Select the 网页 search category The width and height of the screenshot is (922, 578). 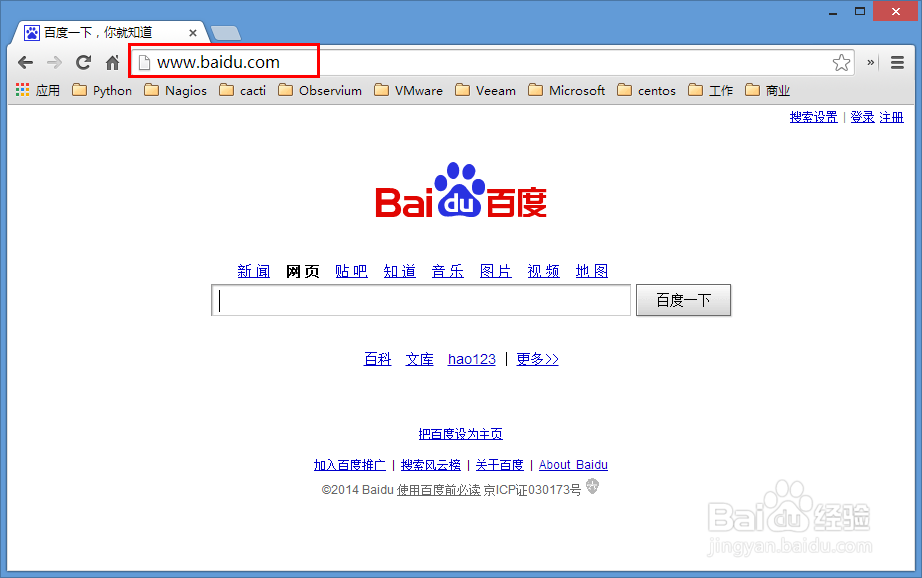[x=302, y=271]
